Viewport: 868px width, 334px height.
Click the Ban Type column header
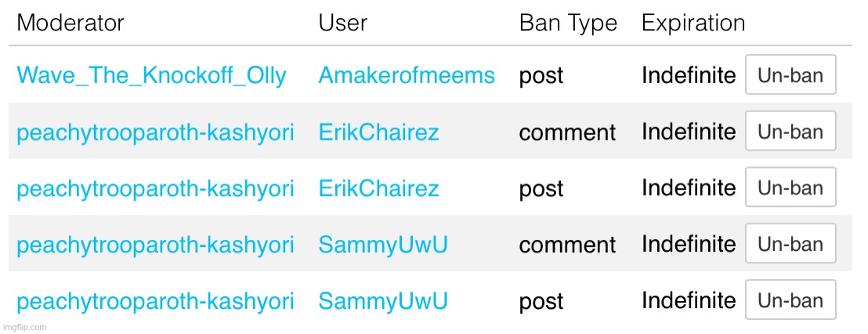[x=568, y=24]
